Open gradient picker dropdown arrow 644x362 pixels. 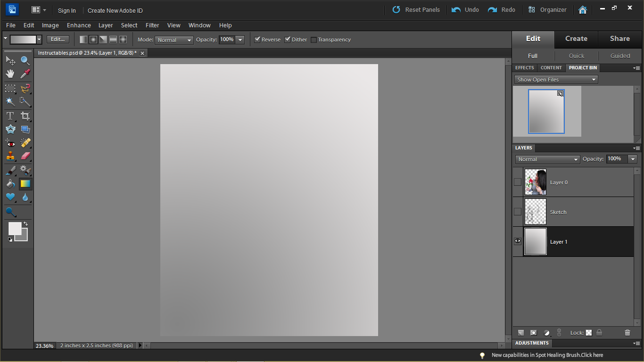39,40
